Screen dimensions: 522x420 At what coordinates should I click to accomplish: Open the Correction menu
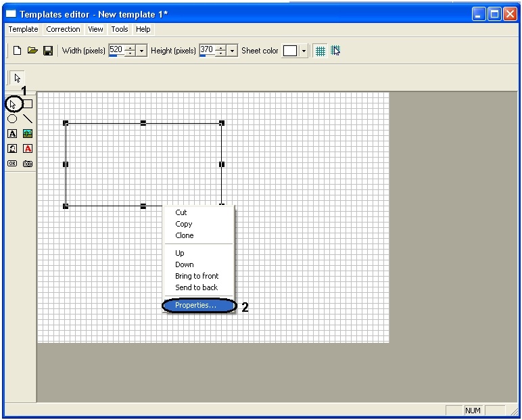point(63,29)
